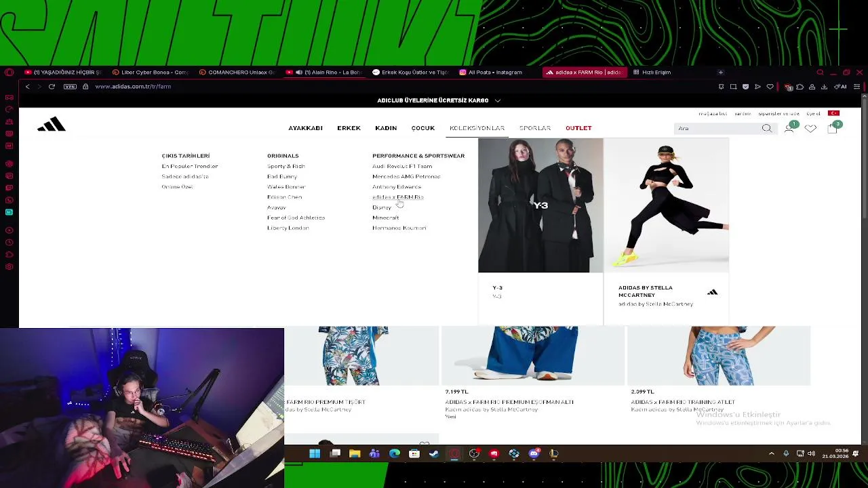Open the Y-3 collection image
This screenshot has width=868, height=488.
tap(540, 205)
